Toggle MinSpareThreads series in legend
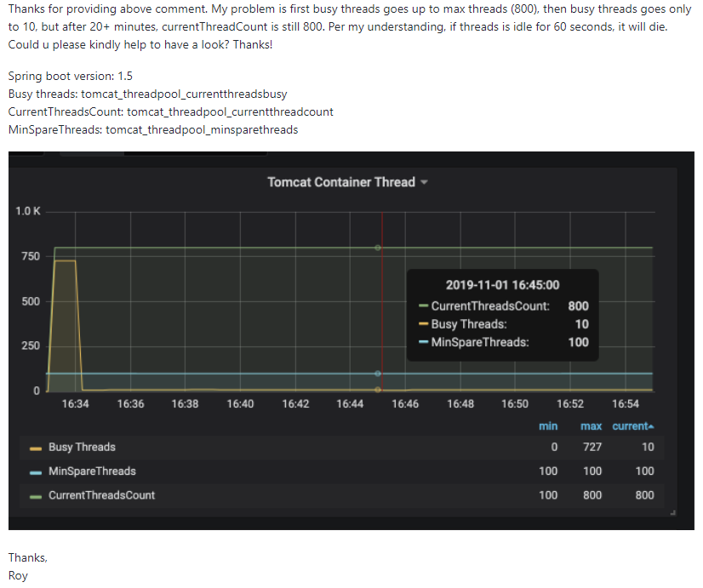Image resolution: width=703 pixels, height=588 pixels. [x=92, y=471]
